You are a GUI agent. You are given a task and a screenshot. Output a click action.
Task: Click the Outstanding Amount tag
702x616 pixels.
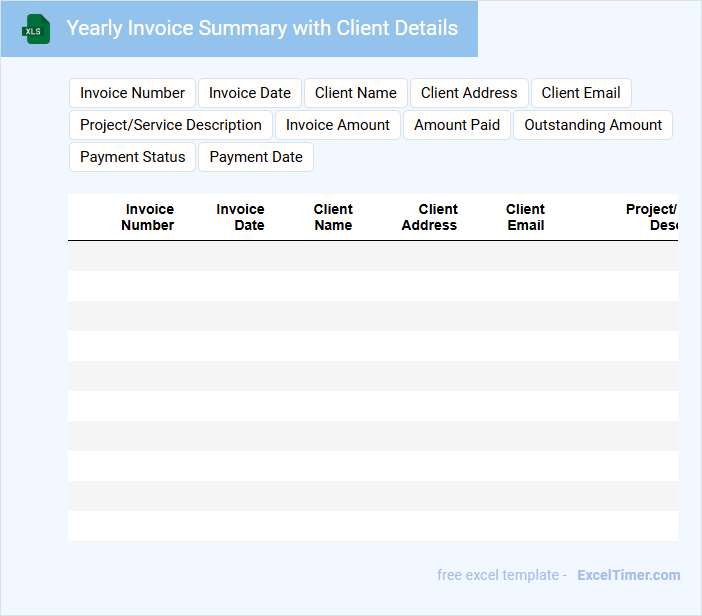click(x=593, y=125)
